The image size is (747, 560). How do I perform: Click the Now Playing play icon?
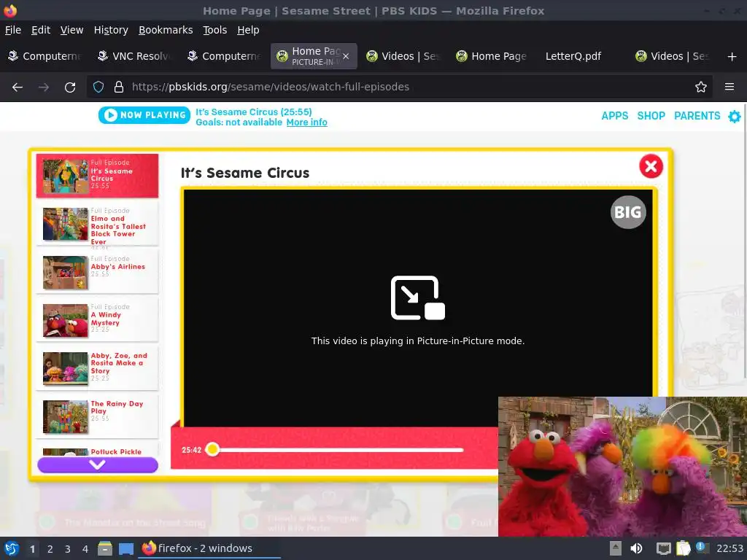tap(111, 114)
